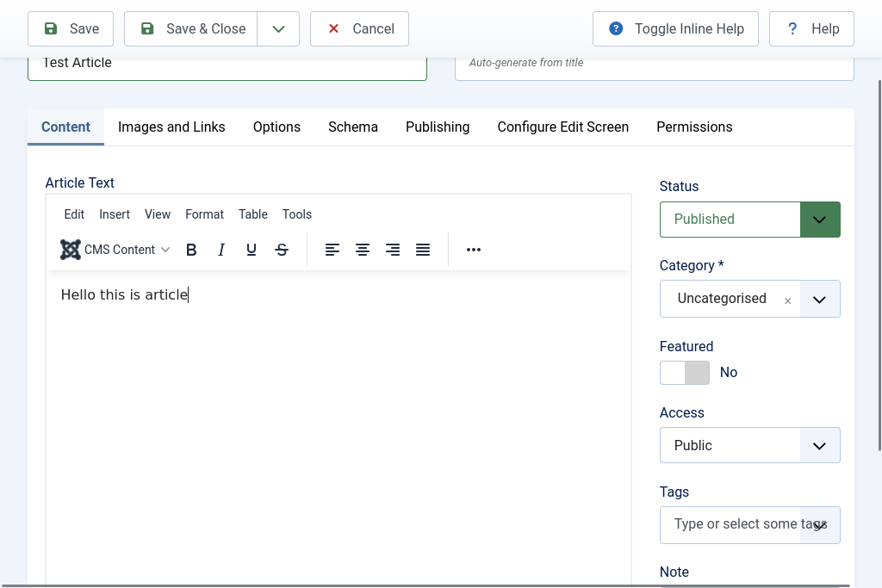Viewport: 882px width, 588px height.
Task: Open the Status dropdown showing Published
Action: click(x=749, y=220)
